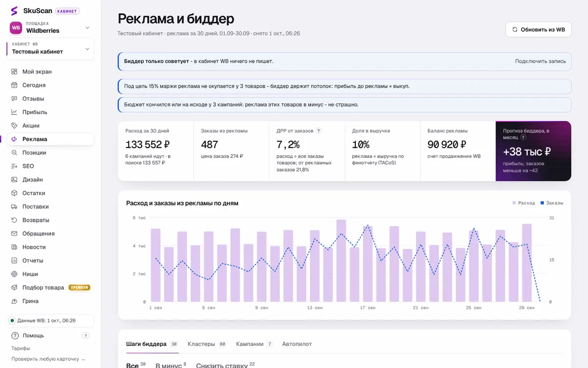Click the WB marketplace badge icon
588x368 pixels.
click(x=16, y=27)
